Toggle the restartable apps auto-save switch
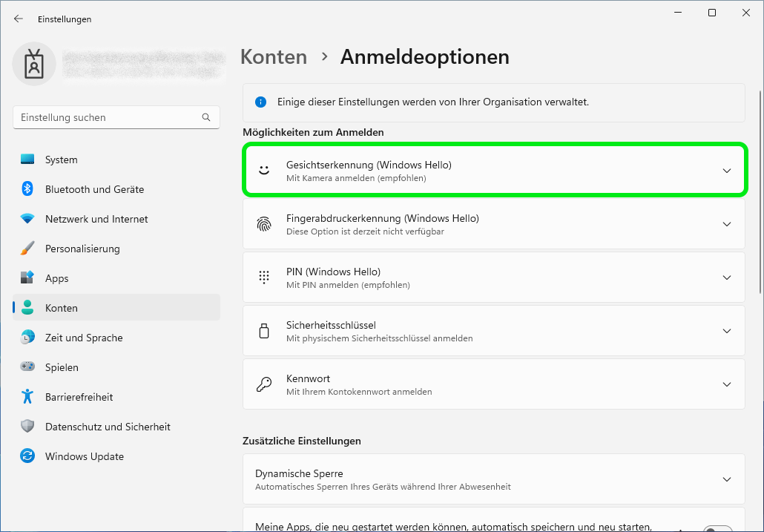 [717, 526]
